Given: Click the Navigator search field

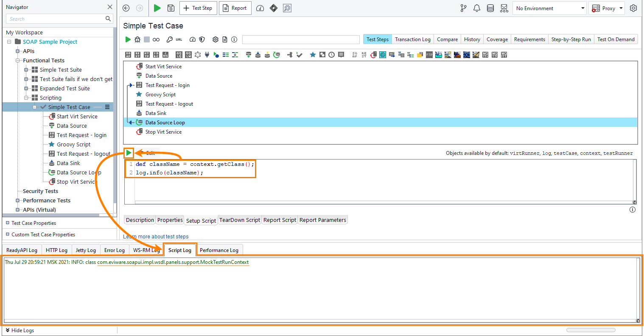Looking at the screenshot, I should pyautogui.click(x=55, y=19).
